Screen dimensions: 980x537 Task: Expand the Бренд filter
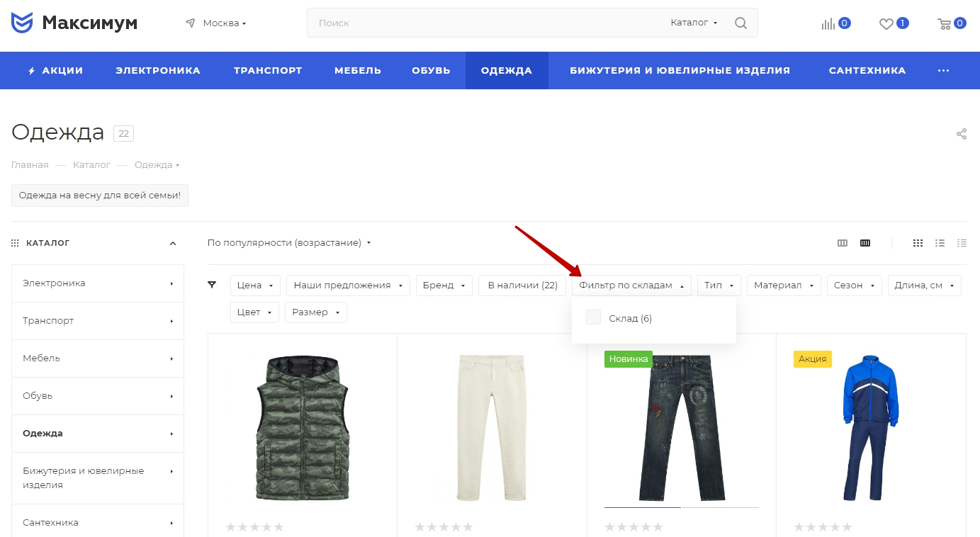pos(444,285)
